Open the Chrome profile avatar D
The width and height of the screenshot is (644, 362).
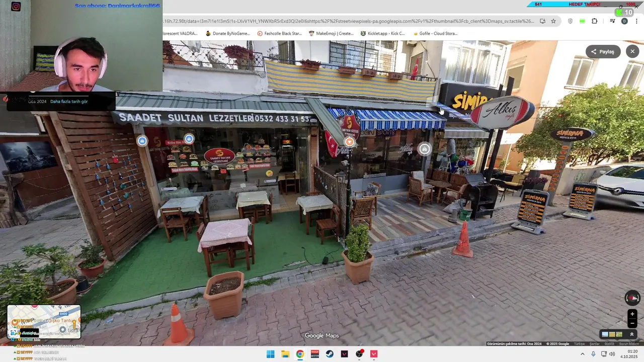click(x=624, y=21)
